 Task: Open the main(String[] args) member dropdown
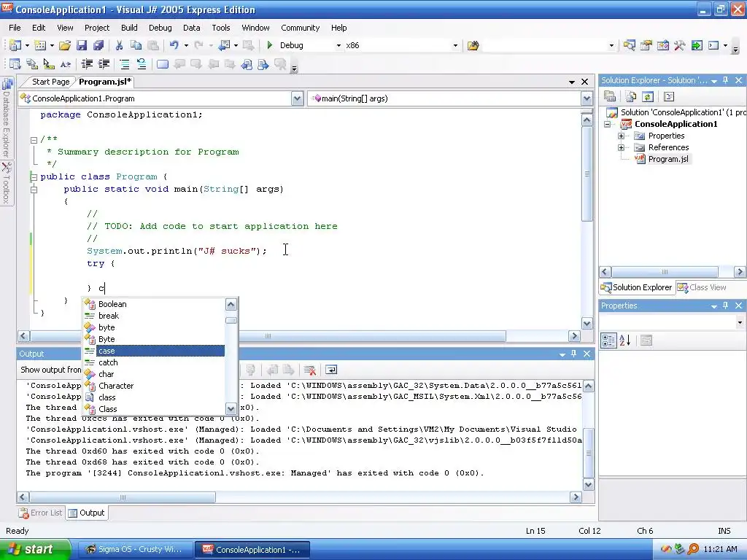[x=587, y=98]
